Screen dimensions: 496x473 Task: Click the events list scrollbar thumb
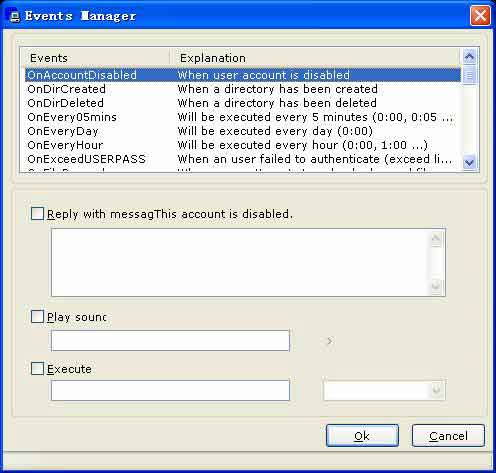coord(469,75)
